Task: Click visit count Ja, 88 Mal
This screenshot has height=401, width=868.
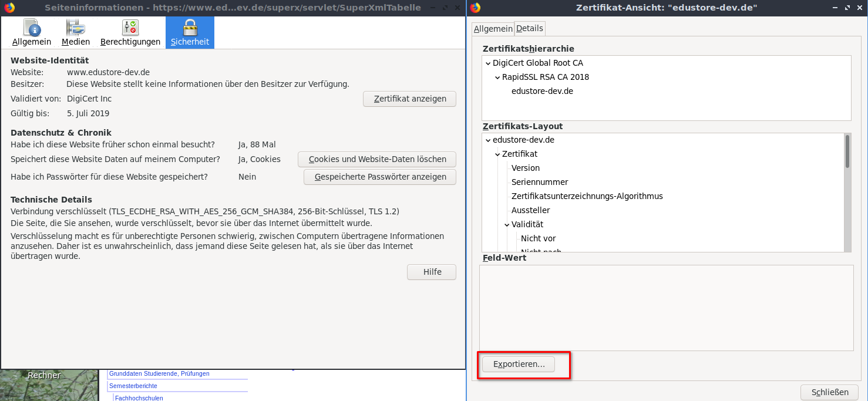Action: 257,144
